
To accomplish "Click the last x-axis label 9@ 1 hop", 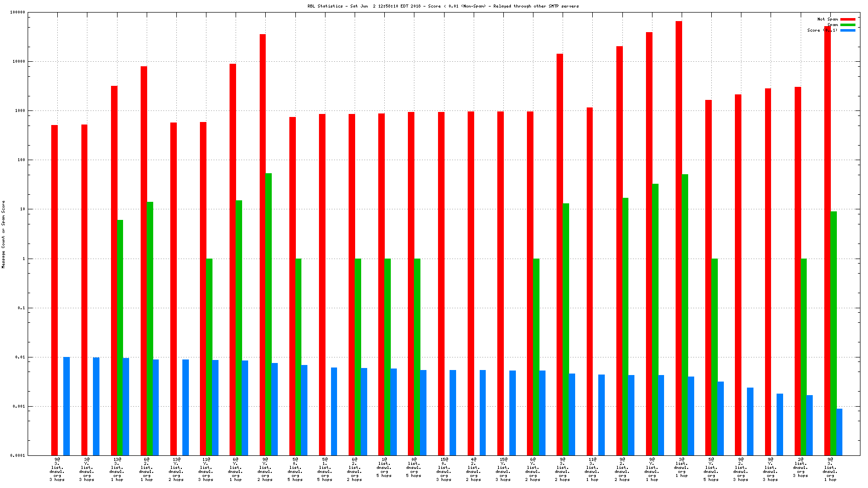I will tap(830, 469).
